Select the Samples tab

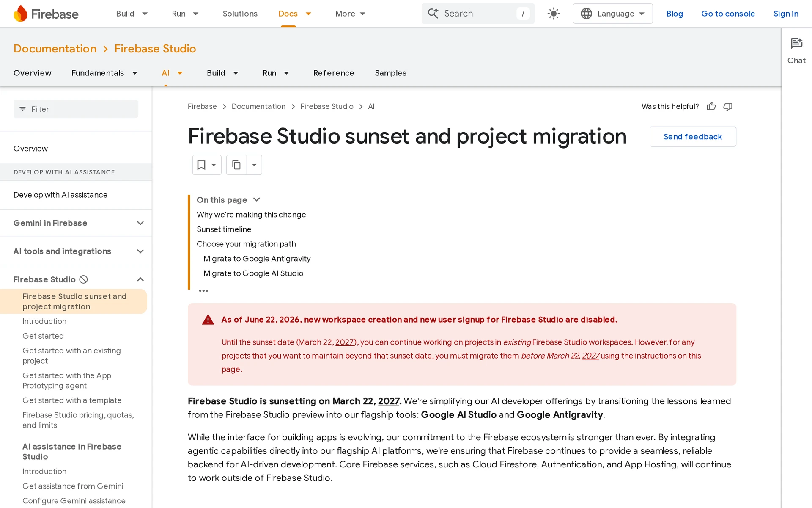tap(390, 73)
